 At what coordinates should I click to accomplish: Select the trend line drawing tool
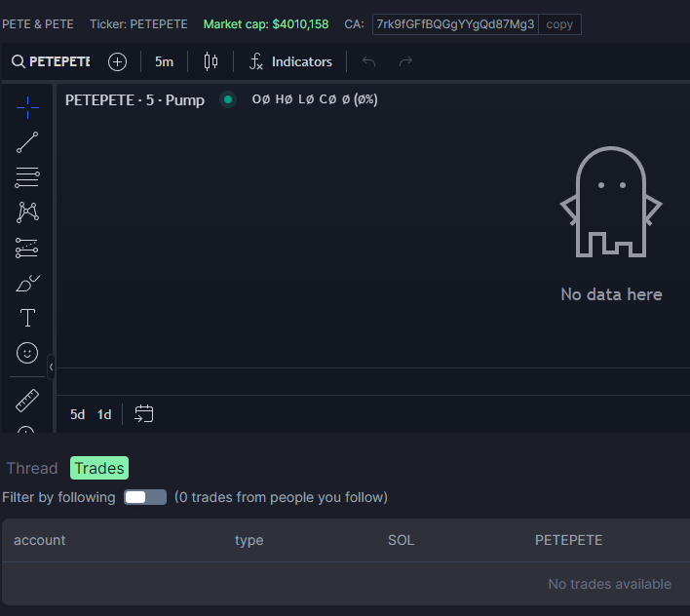coord(27,142)
